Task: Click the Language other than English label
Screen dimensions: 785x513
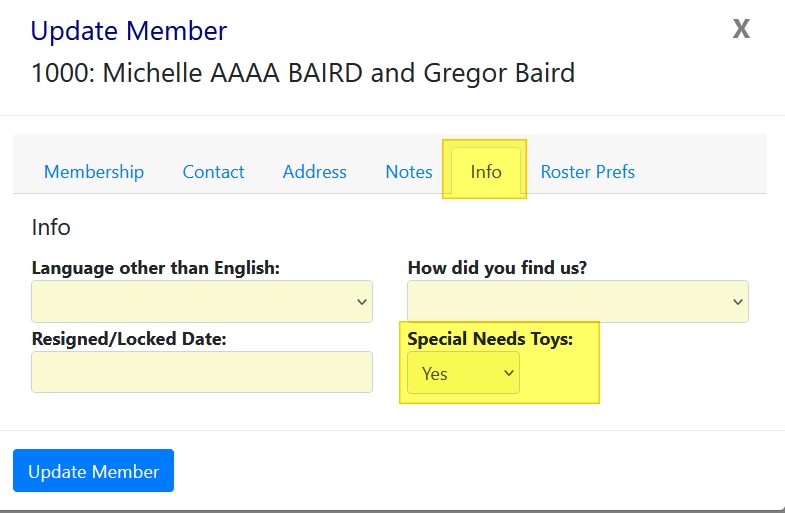Action: tap(156, 268)
